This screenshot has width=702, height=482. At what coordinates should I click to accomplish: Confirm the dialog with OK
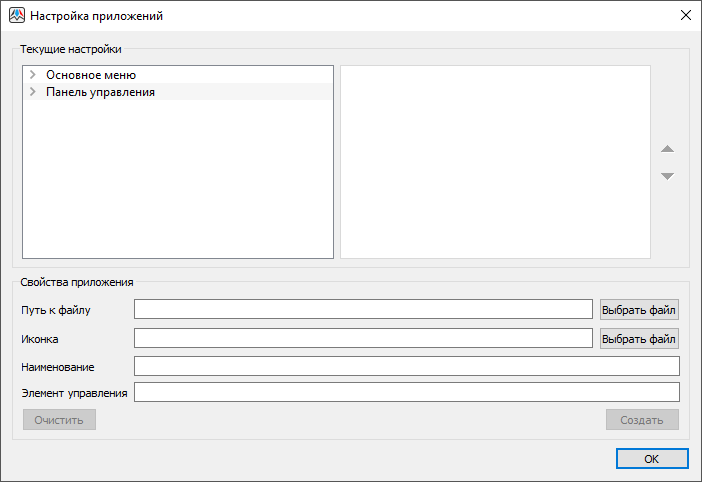click(x=651, y=459)
